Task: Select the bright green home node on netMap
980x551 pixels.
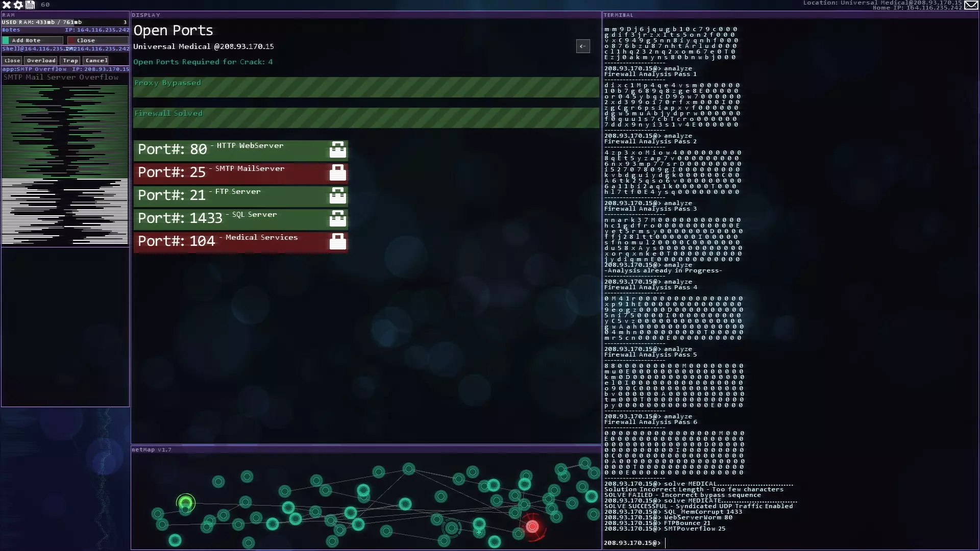Action: coord(186,503)
